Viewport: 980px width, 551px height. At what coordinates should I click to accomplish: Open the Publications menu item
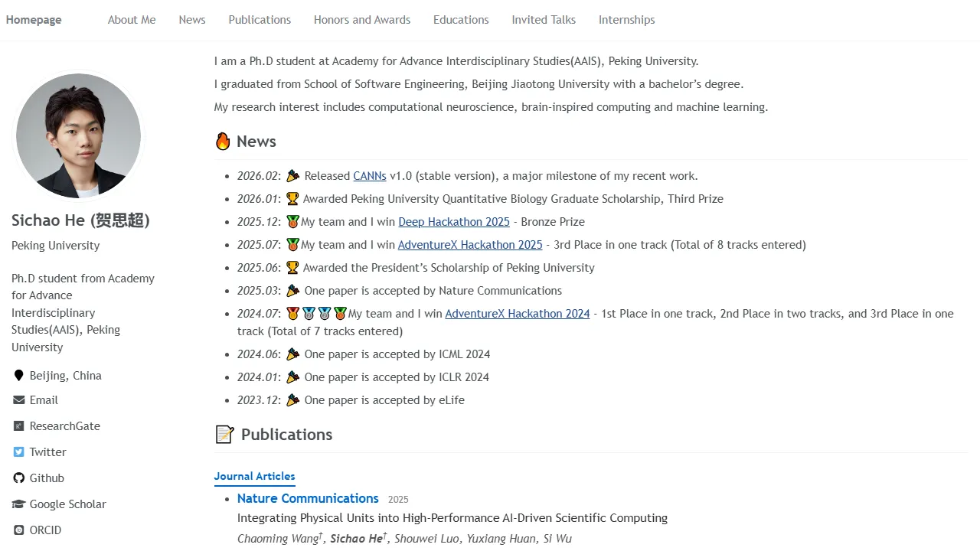tap(260, 20)
